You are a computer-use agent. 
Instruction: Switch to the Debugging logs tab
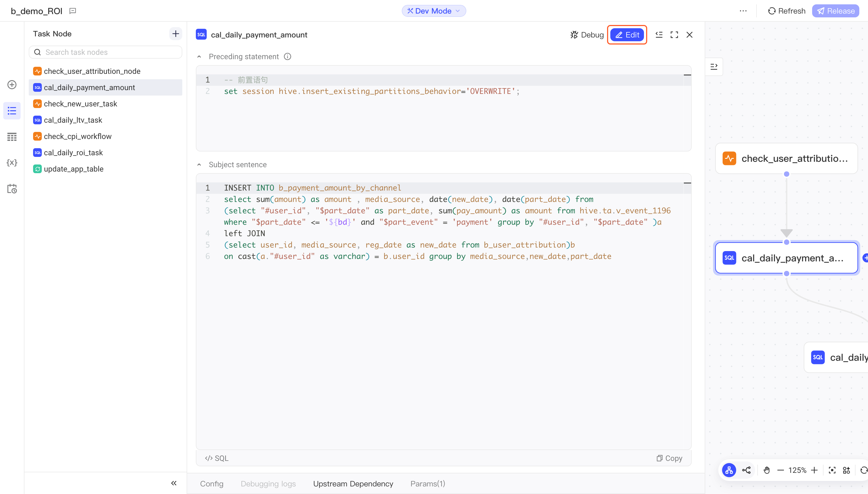[268, 483]
